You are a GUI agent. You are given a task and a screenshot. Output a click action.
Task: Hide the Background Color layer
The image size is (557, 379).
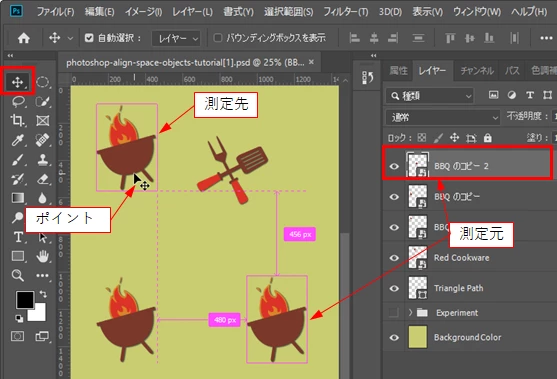pos(394,337)
